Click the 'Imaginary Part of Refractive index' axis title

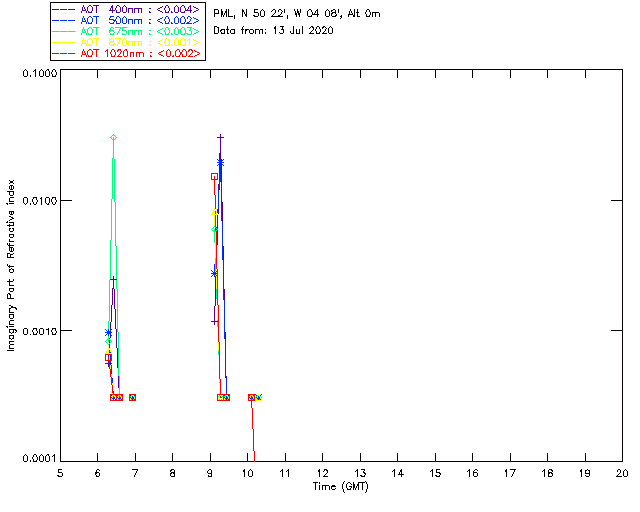(11, 265)
